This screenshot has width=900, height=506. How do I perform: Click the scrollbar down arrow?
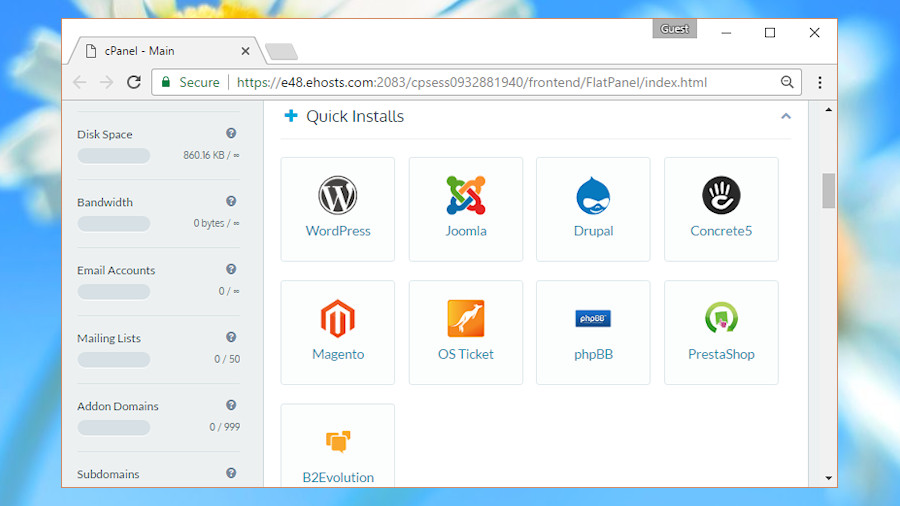pyautogui.click(x=828, y=478)
